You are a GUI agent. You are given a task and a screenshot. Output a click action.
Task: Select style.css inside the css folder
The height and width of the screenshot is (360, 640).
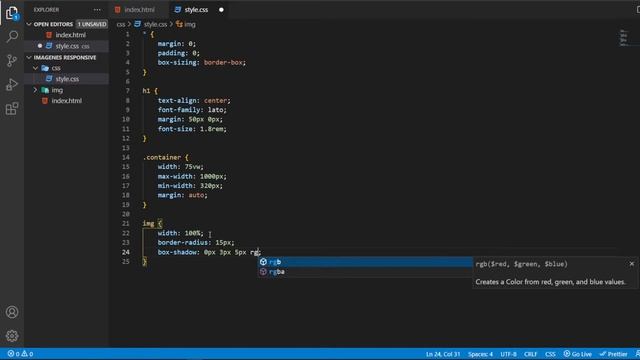(67, 79)
